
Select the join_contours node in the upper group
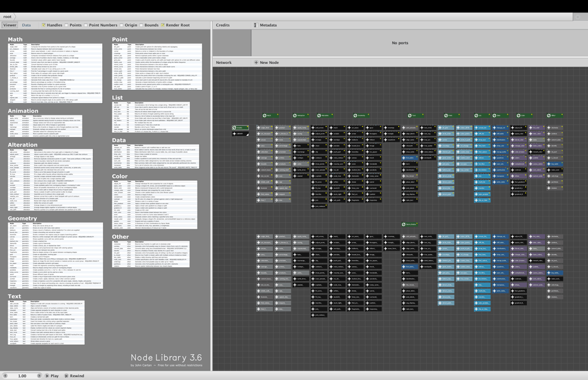(319, 206)
